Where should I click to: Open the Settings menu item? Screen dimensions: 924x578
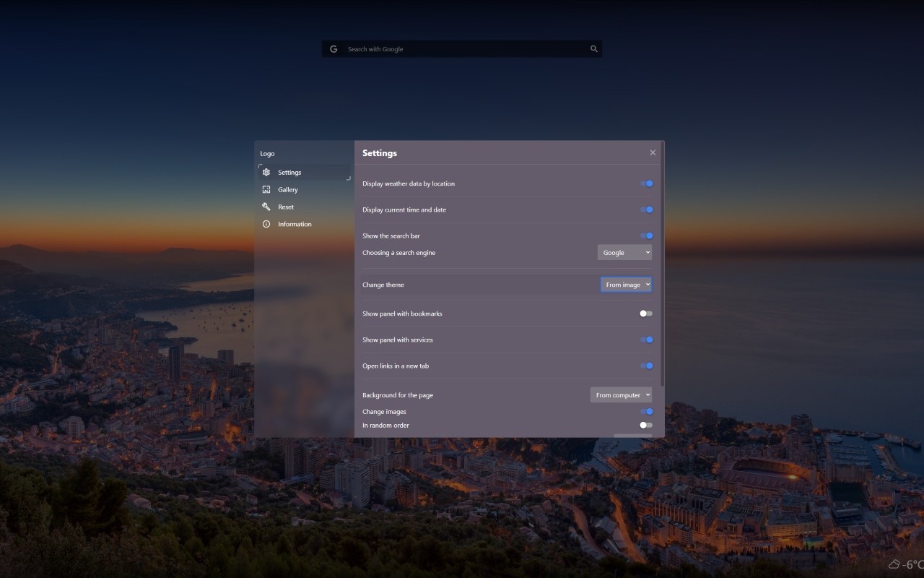[x=304, y=173]
